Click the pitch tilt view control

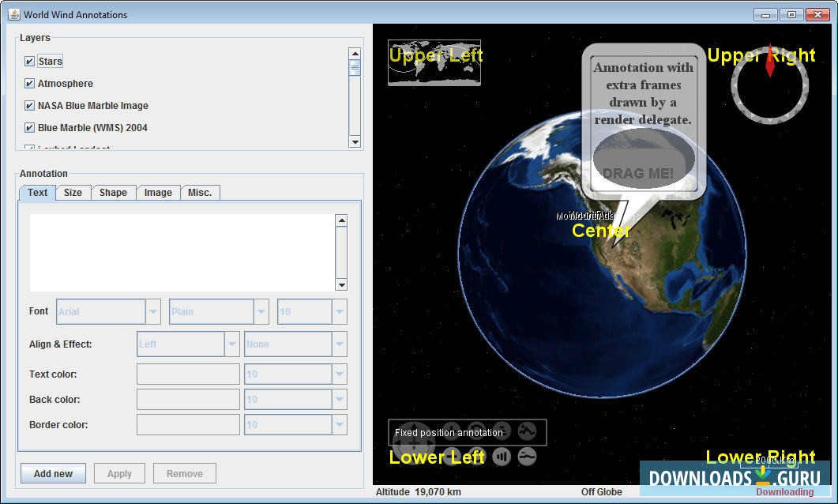click(501, 431)
